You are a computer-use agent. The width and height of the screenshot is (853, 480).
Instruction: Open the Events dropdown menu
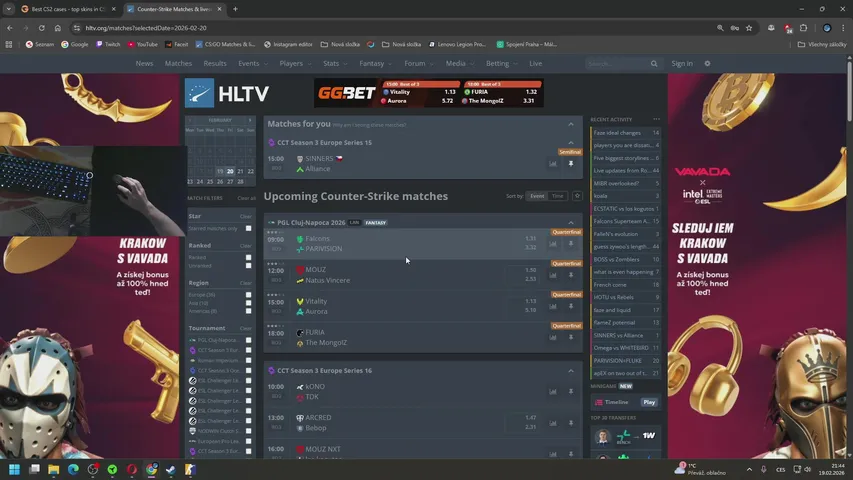pos(253,64)
